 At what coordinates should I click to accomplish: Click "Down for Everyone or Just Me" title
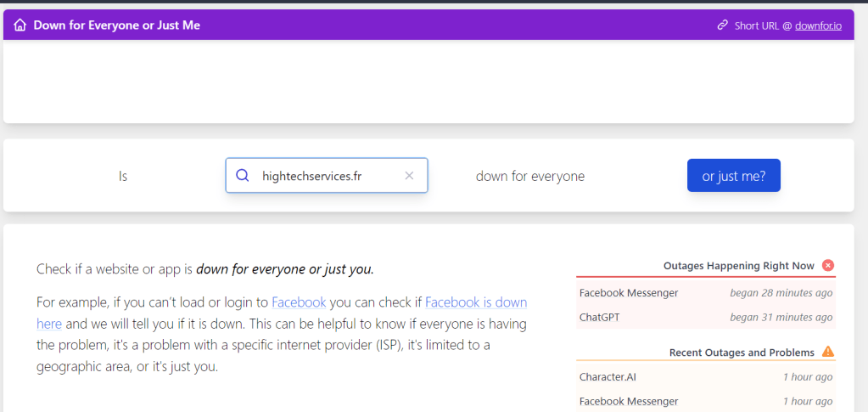tap(116, 25)
